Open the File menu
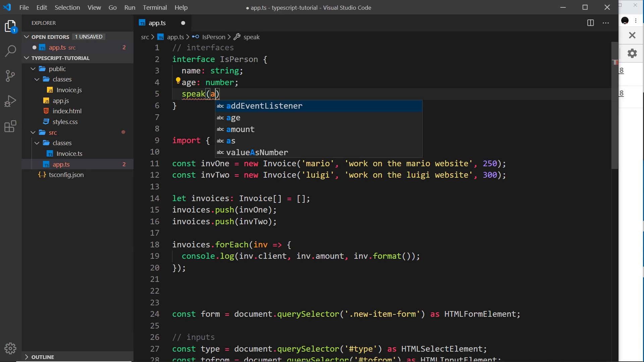The height and width of the screenshot is (362, 644). coord(24,7)
